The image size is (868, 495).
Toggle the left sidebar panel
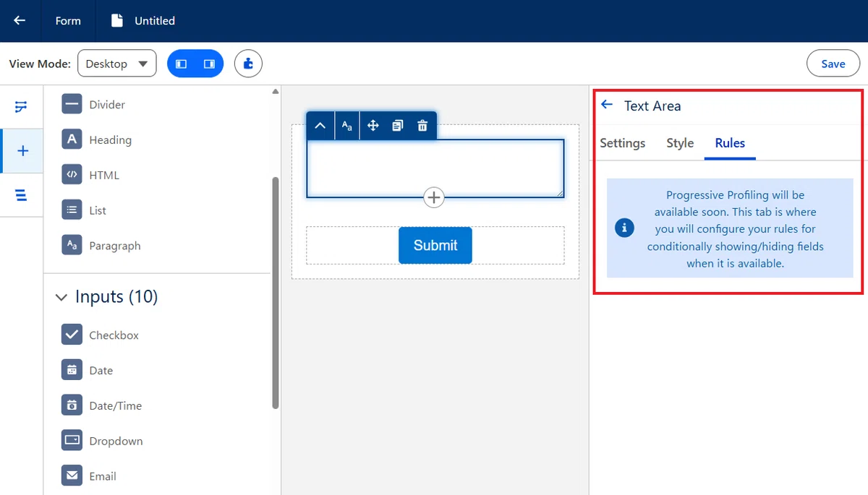point(182,64)
